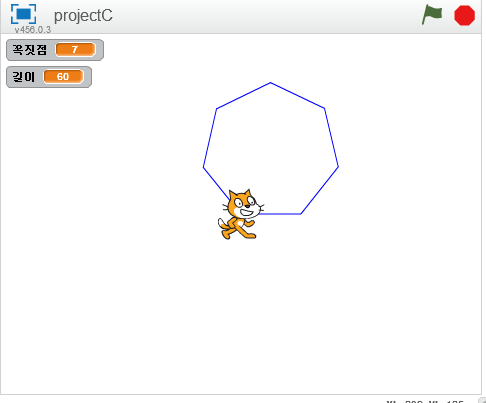Click the 꼭짓점 variable monitor

point(55,50)
